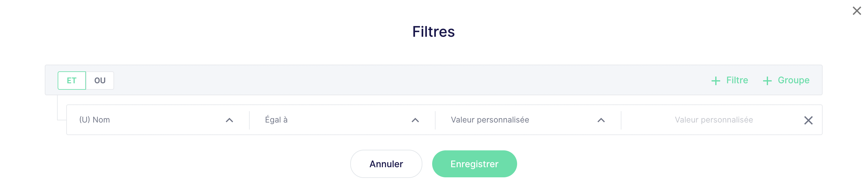Remove the (U) Nom filter row
This screenshot has width=868, height=196.
(x=808, y=120)
